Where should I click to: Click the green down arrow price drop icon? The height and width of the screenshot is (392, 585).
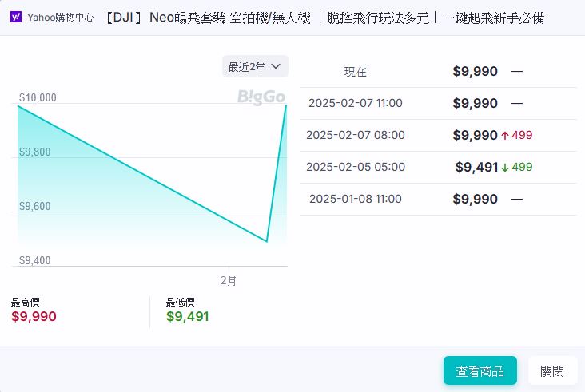pyautogui.click(x=505, y=167)
